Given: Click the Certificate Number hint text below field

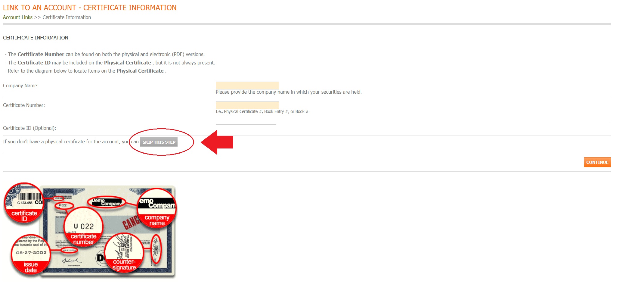Looking at the screenshot, I should pyautogui.click(x=262, y=111).
